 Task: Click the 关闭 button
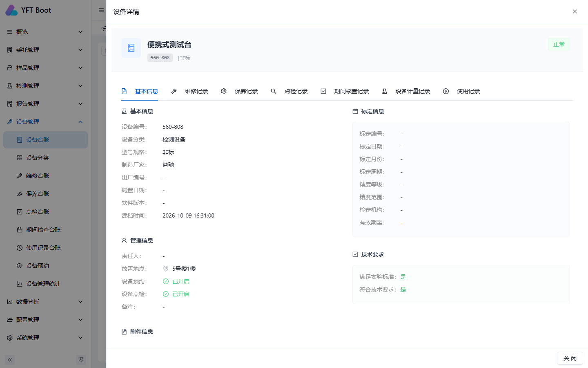click(x=570, y=358)
